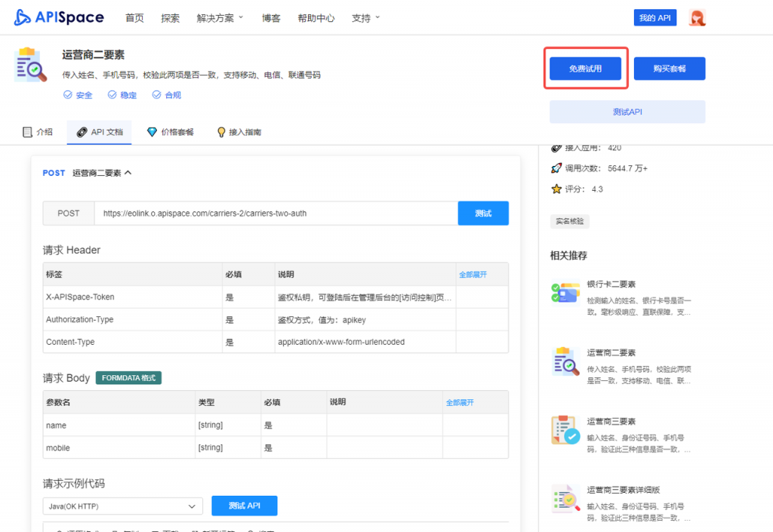
Task: Click the 我的 API button
Action: click(x=655, y=18)
